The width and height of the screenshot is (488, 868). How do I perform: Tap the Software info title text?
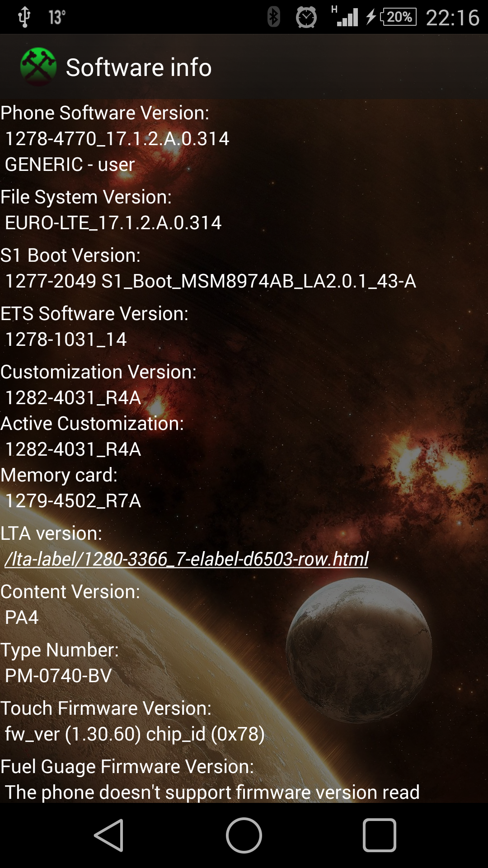[x=139, y=67]
